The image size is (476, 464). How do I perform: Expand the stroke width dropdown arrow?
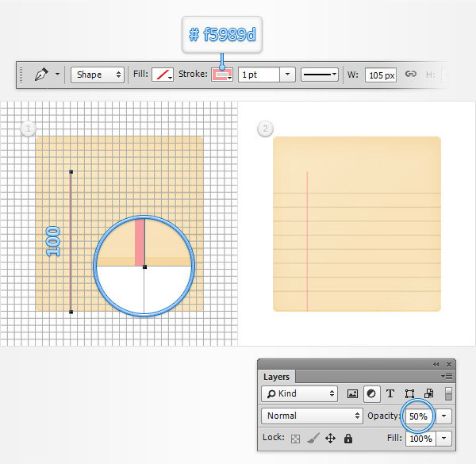287,75
